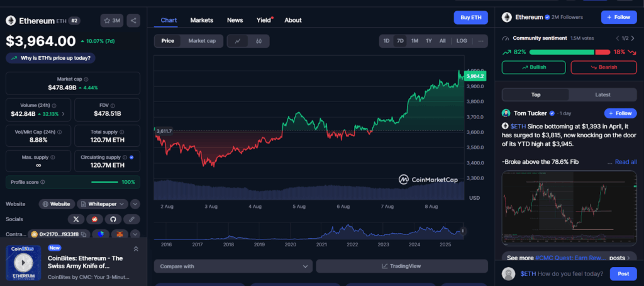The height and width of the screenshot is (286, 644).
Task: Collapse the CoinBites player with double-chevron
Action: [x=136, y=249]
